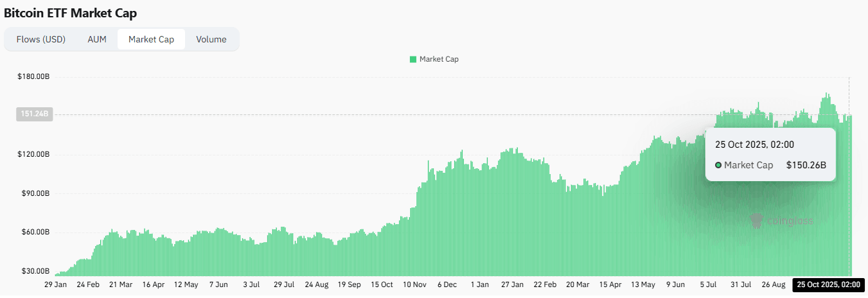This screenshot has width=868, height=298.
Task: Click the black 25 Oct 2025 x-axis label
Action: [828, 284]
